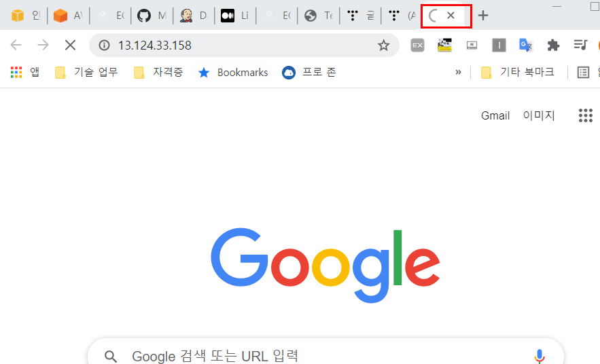
Task: Switch to the yellow box icon tab
Action: click(25, 16)
